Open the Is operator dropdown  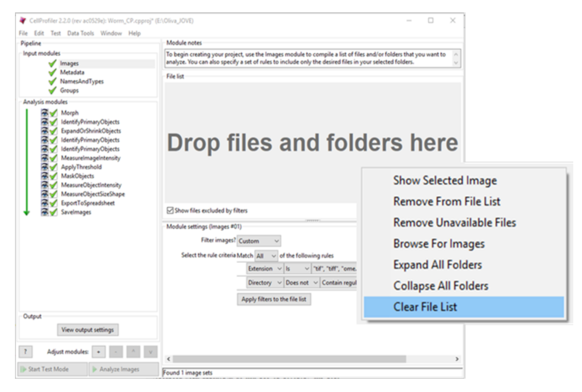(x=297, y=268)
